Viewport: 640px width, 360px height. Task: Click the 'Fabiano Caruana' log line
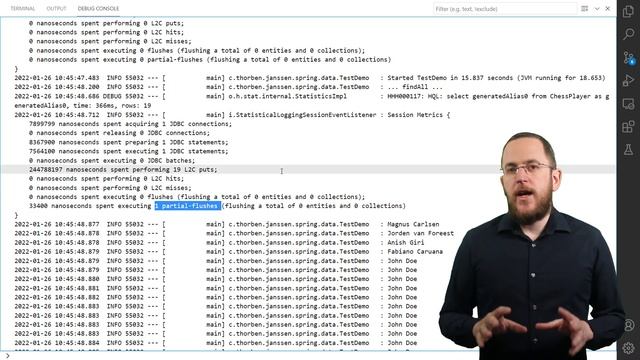coord(229,251)
